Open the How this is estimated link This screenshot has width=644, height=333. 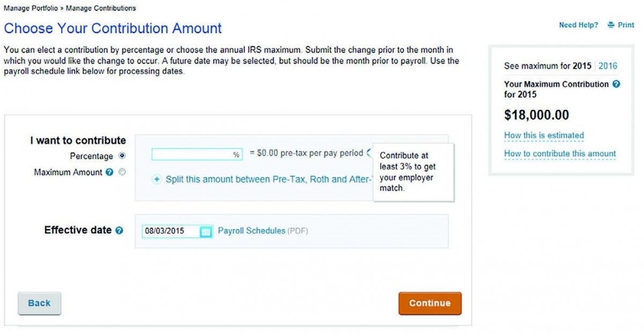pos(544,136)
